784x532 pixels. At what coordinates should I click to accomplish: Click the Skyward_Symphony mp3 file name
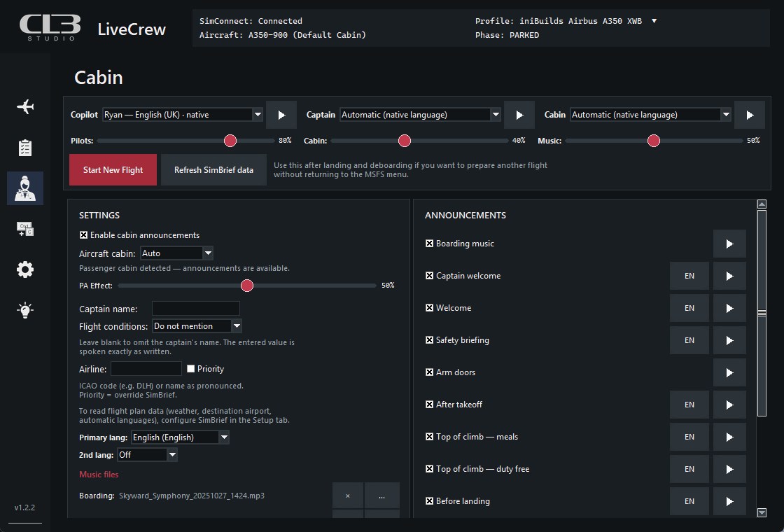pos(192,496)
